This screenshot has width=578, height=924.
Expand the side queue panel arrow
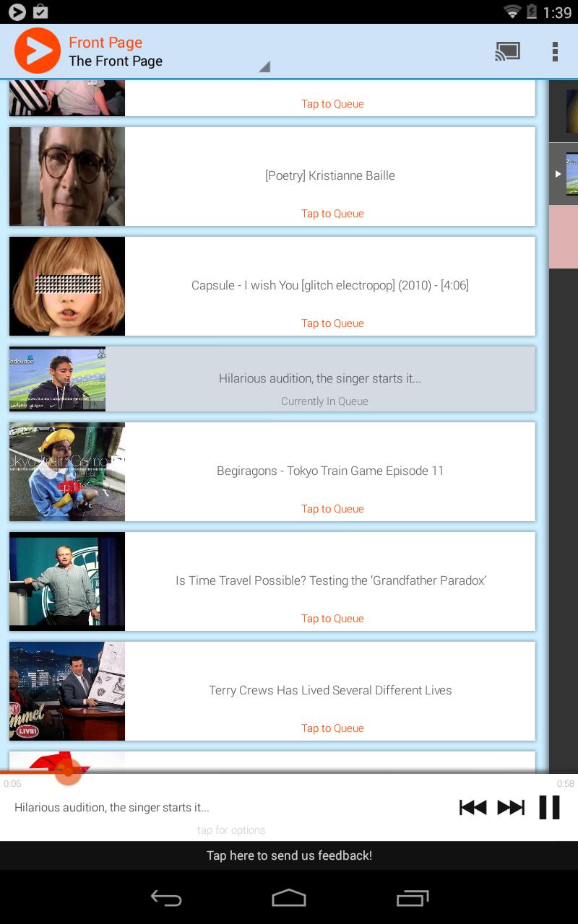point(557,174)
